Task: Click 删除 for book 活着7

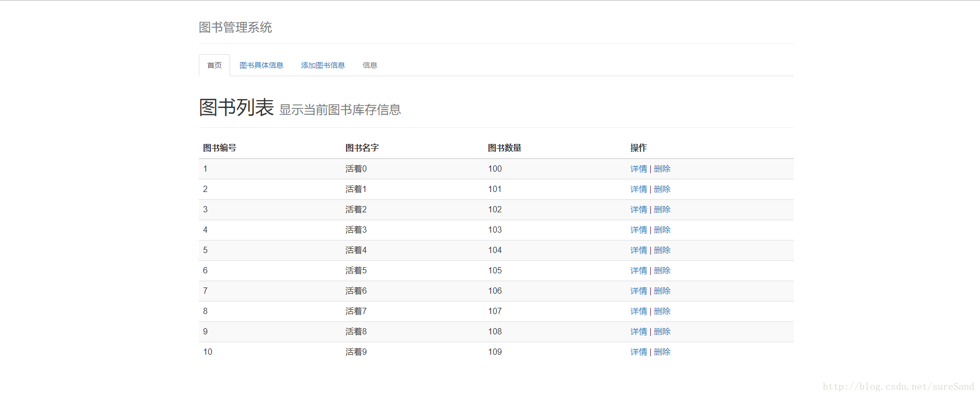Action: coord(662,311)
